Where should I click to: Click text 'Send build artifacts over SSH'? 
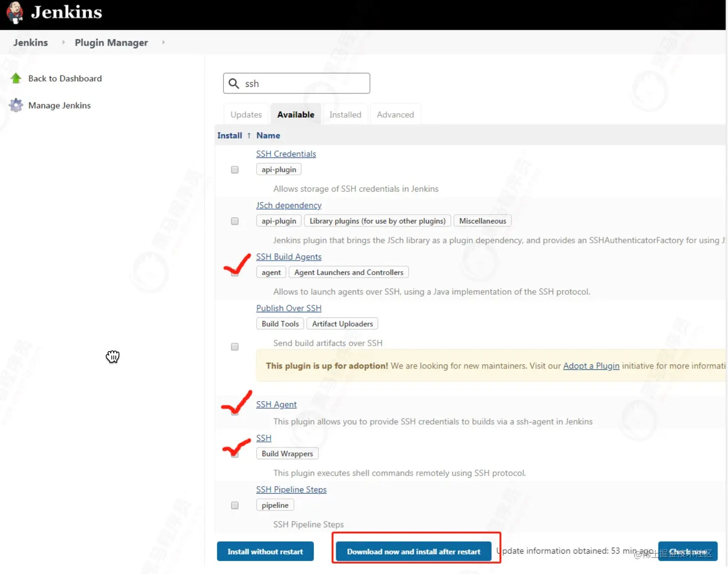pyautogui.click(x=328, y=343)
